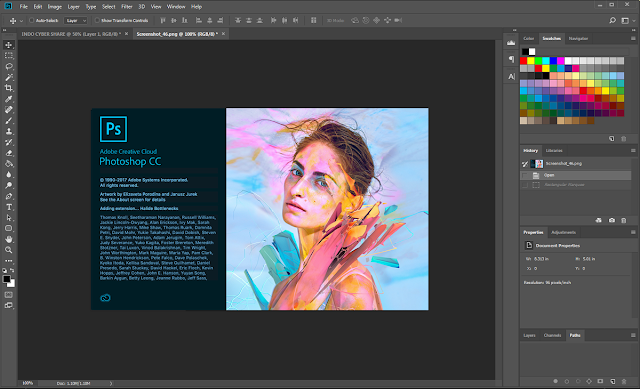The height and width of the screenshot is (389, 640).
Task: Open the Character collapsed panel icon
Action: (511, 76)
